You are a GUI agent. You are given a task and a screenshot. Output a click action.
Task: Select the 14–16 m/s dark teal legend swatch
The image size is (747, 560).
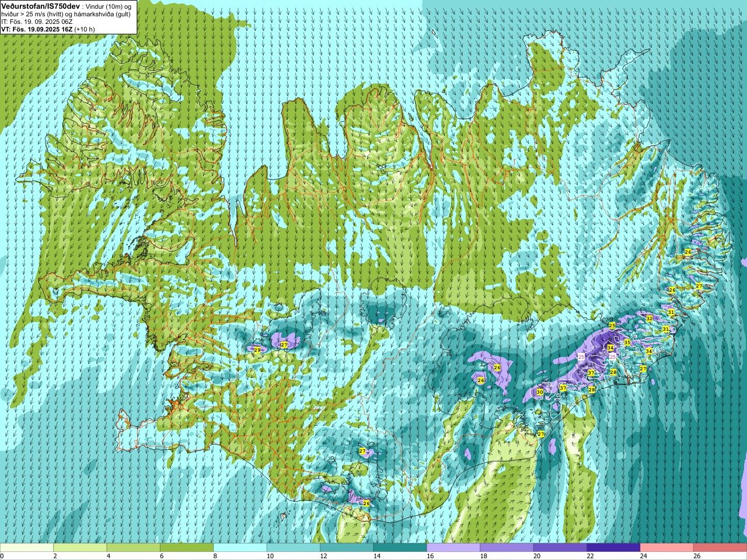tap(400, 548)
